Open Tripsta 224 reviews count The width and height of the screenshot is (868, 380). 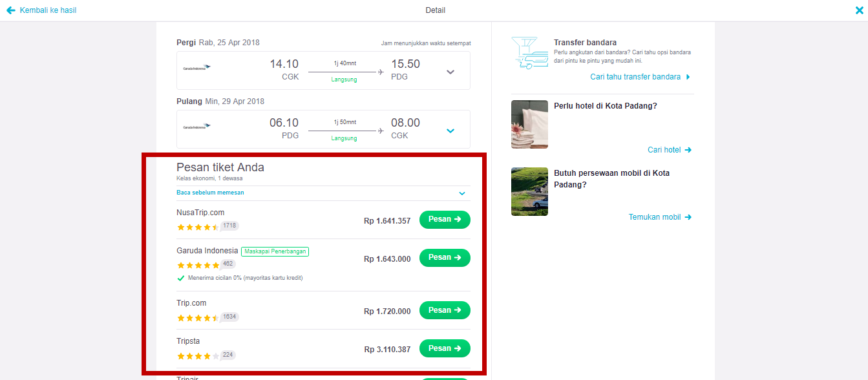pos(228,355)
